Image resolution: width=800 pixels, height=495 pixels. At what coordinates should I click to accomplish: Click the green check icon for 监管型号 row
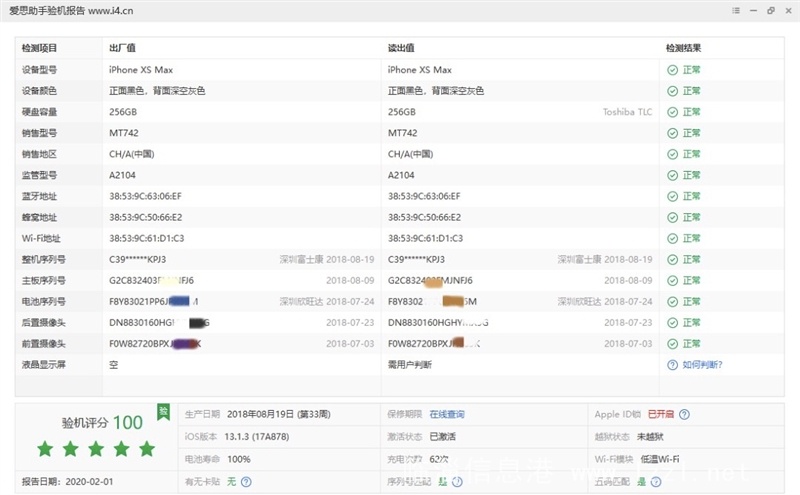(x=672, y=176)
